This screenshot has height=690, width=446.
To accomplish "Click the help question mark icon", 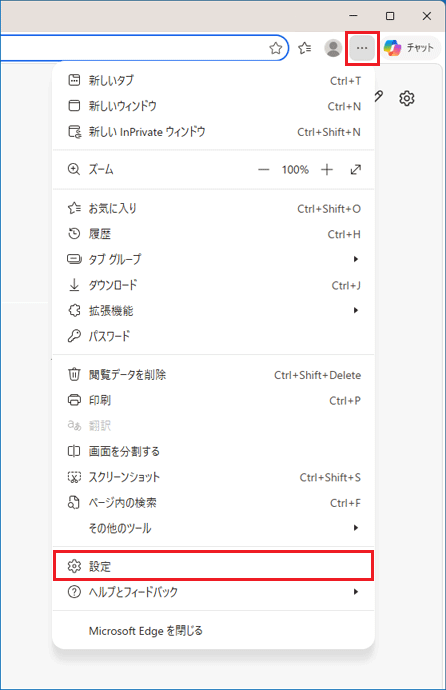I will click(74, 592).
